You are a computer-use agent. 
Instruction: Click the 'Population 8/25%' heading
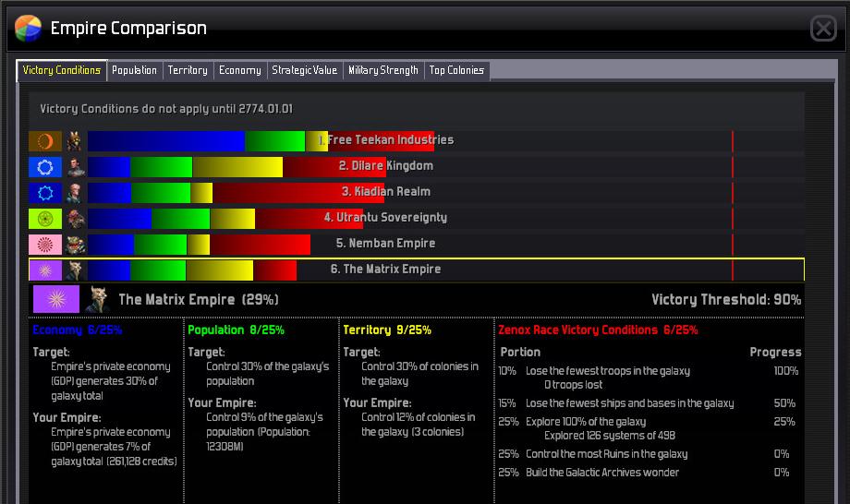coord(236,330)
